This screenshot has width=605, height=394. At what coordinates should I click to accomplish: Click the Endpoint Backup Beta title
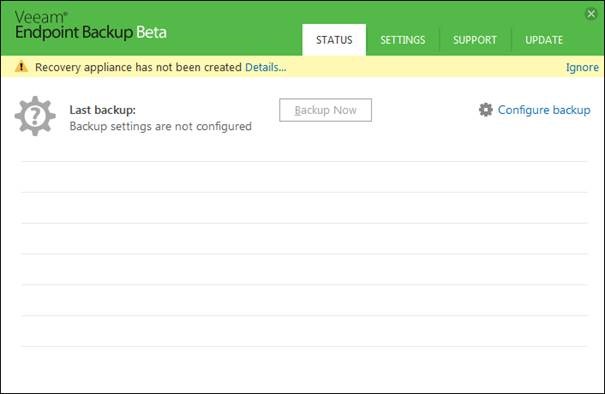[91, 32]
